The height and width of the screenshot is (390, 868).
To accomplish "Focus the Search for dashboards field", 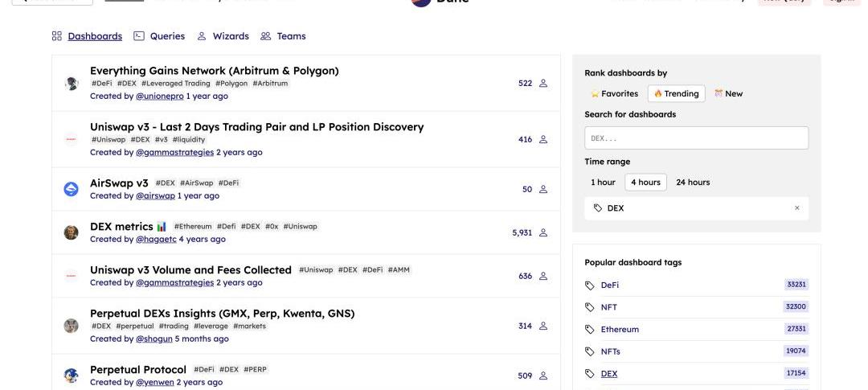I will pos(696,138).
